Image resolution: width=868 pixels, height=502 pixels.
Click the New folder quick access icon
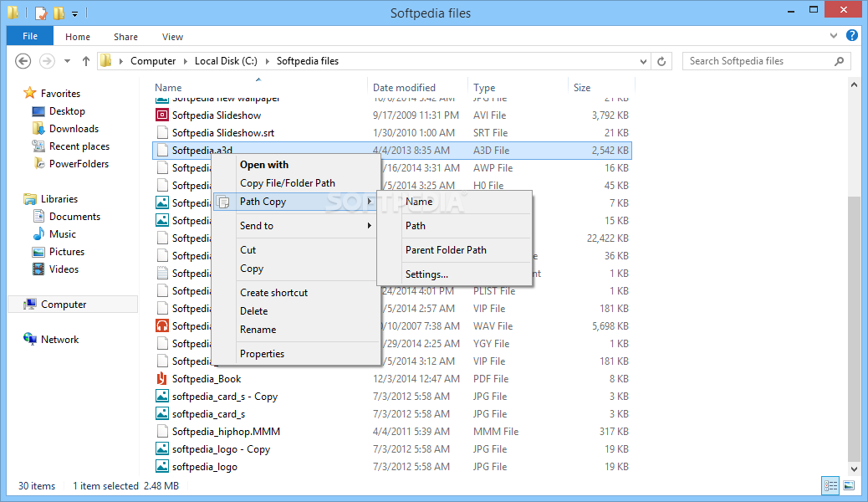(x=59, y=13)
